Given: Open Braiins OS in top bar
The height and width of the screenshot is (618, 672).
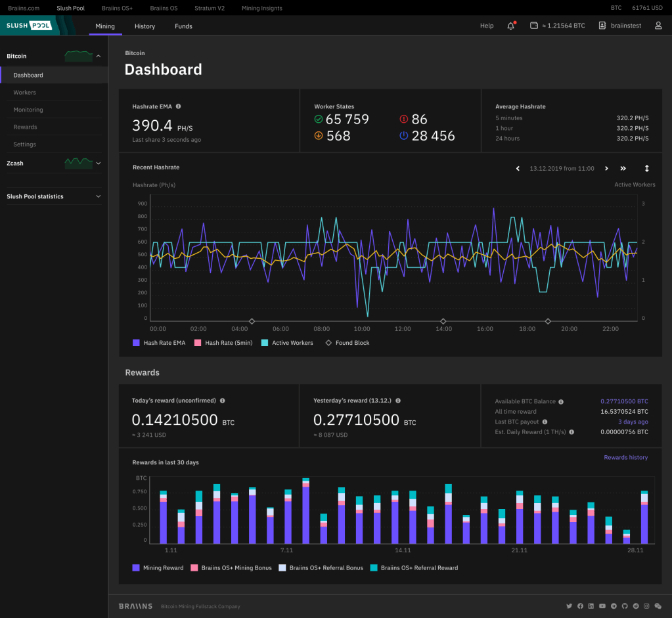Looking at the screenshot, I should [164, 8].
